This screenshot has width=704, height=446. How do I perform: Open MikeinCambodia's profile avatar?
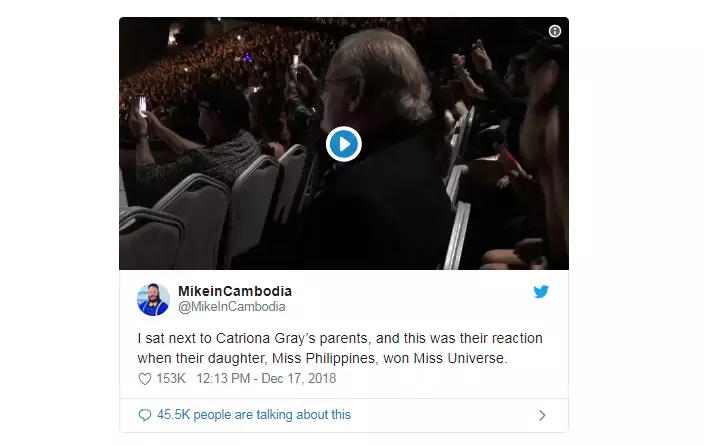(153, 299)
